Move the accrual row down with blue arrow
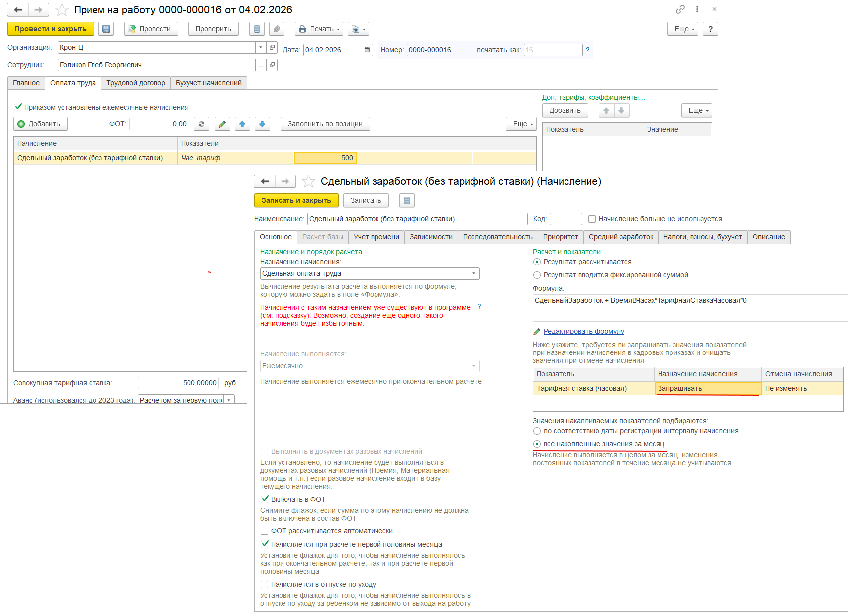The height and width of the screenshot is (616, 848). [x=262, y=124]
